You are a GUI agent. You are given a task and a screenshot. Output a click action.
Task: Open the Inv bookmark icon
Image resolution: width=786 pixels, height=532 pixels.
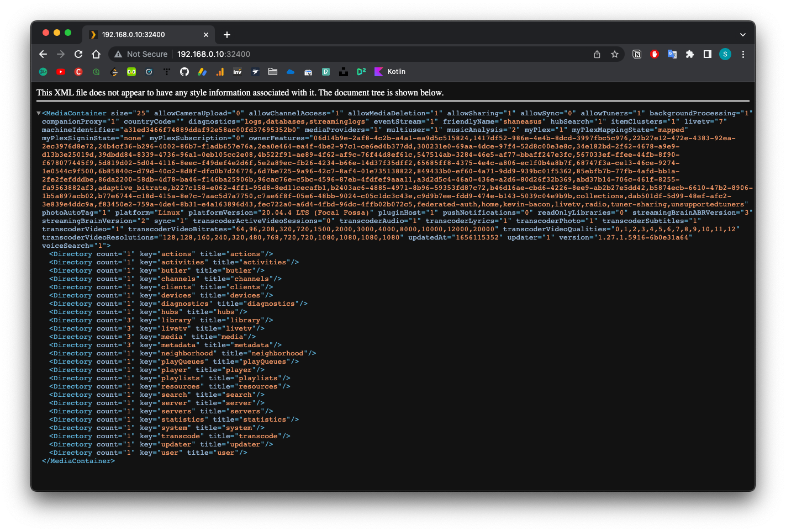coord(238,72)
